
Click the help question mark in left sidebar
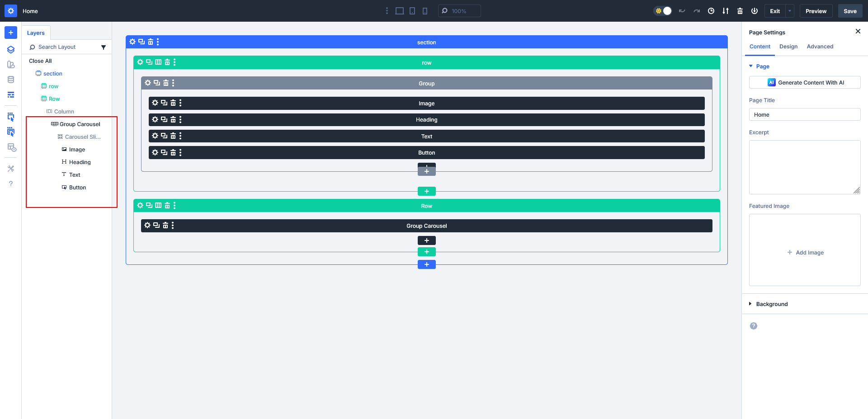[x=11, y=184]
